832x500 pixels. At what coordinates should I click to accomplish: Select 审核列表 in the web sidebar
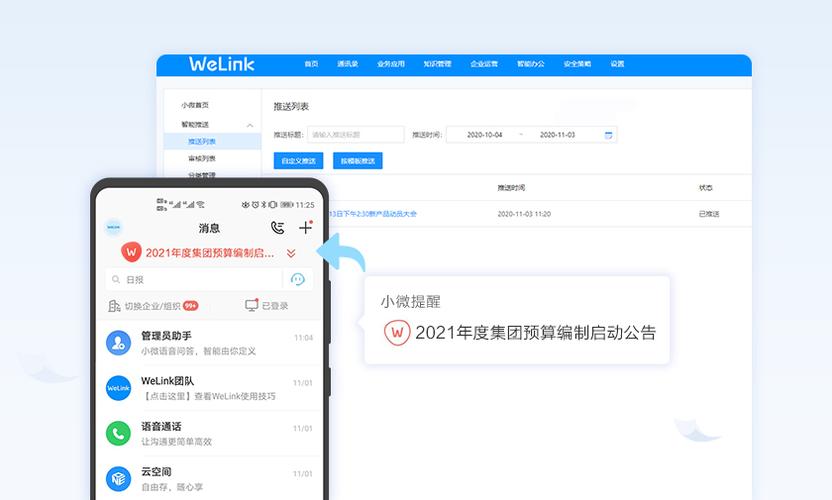202,158
